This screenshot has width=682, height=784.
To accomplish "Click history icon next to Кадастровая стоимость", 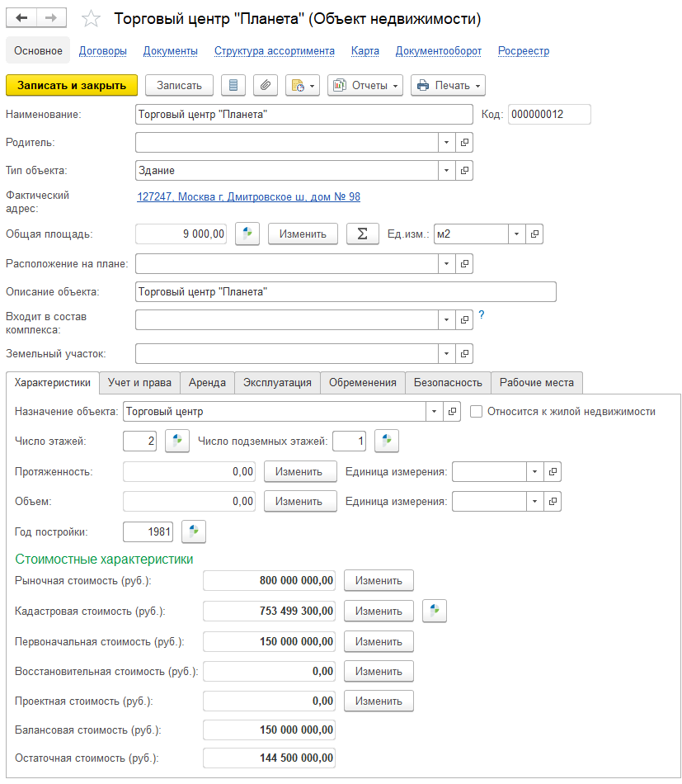I will 435,612.
